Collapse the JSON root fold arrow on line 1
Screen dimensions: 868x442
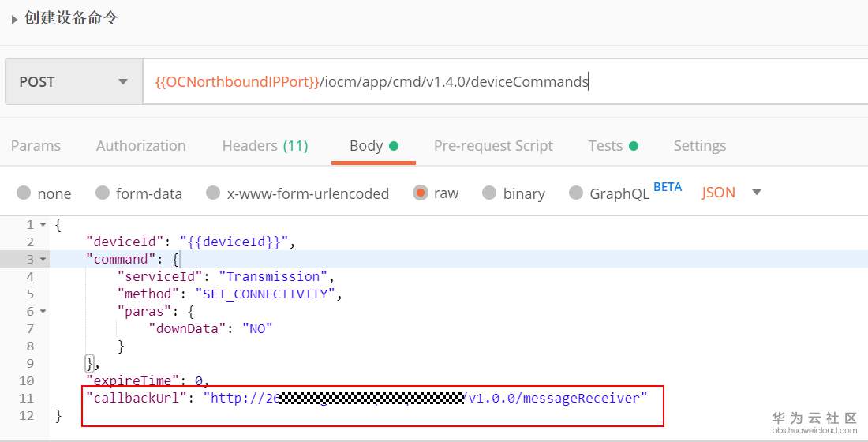[x=43, y=225]
